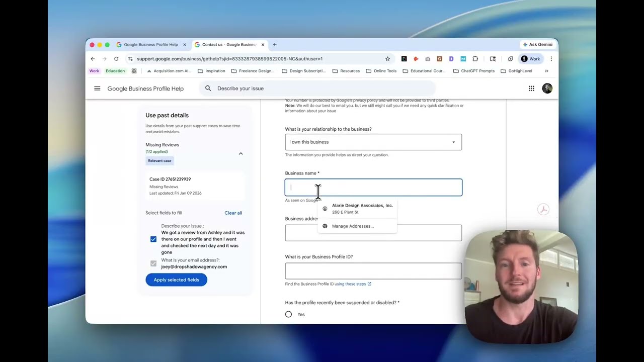Click the Ask Gemini button
Viewport: 644px width, 362px height.
click(537, 45)
